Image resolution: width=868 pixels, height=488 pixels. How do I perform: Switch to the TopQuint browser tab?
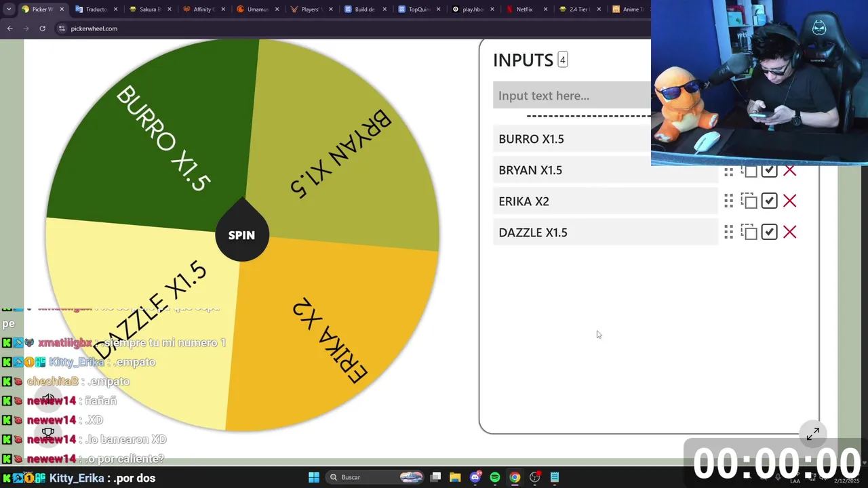tap(419, 9)
